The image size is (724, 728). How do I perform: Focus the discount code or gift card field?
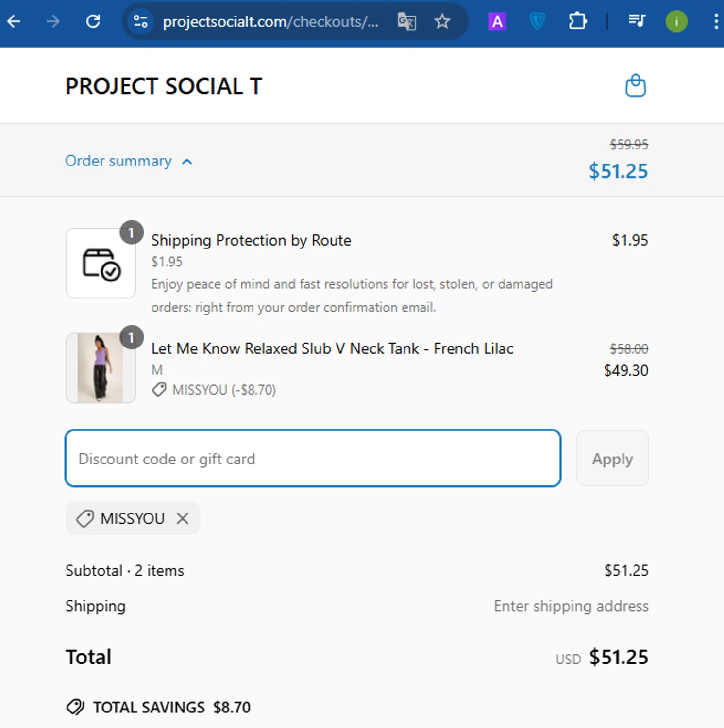(x=313, y=458)
